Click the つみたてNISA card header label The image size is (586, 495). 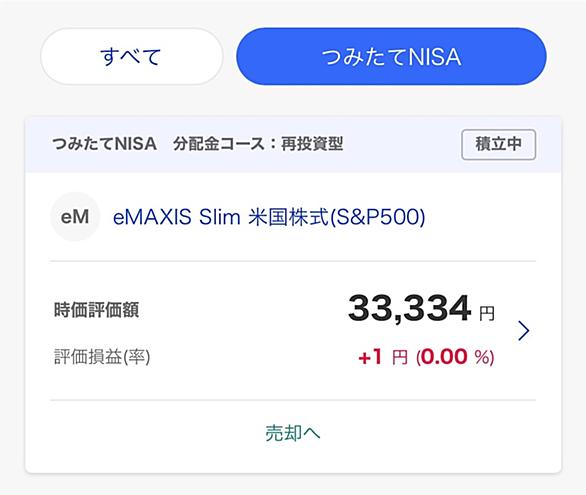(105, 144)
